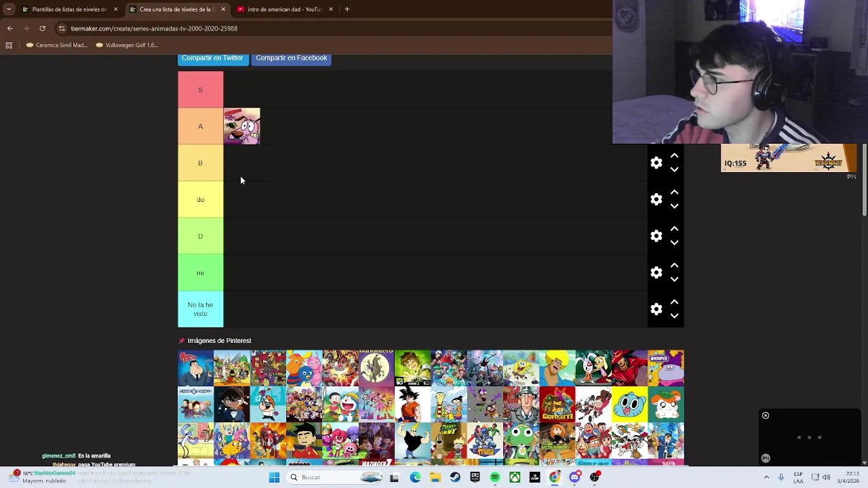Open Steam from the taskbar

point(455,477)
